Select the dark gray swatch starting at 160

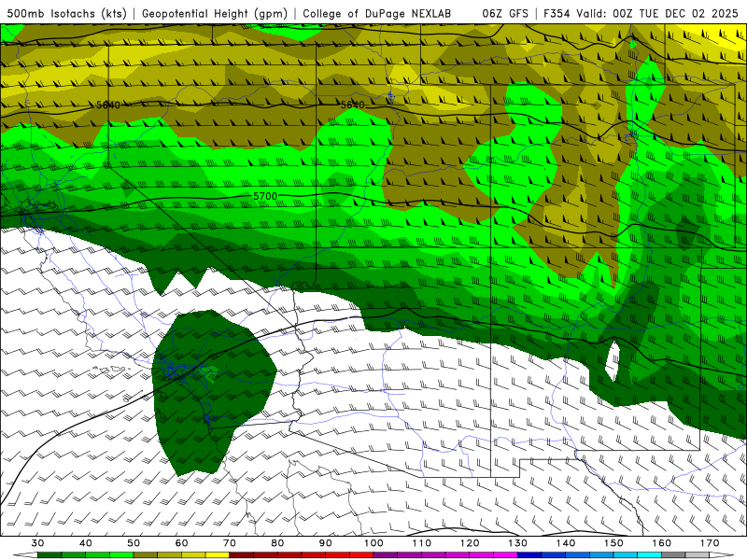point(673,555)
